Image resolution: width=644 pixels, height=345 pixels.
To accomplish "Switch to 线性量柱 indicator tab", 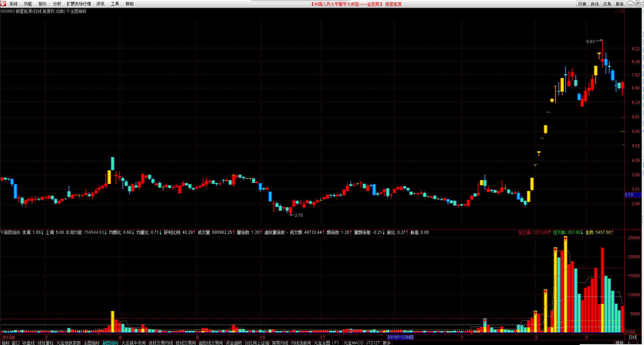I will [46, 343].
